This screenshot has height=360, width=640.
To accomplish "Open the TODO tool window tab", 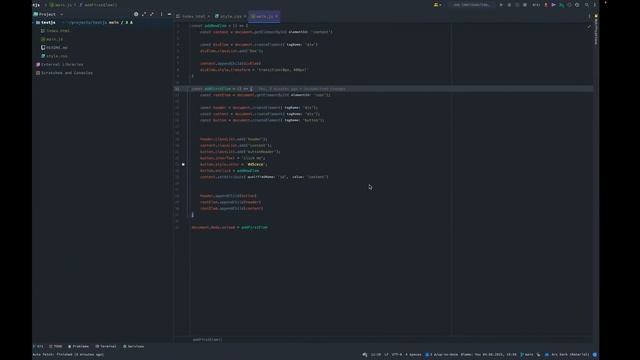I will click(56, 346).
